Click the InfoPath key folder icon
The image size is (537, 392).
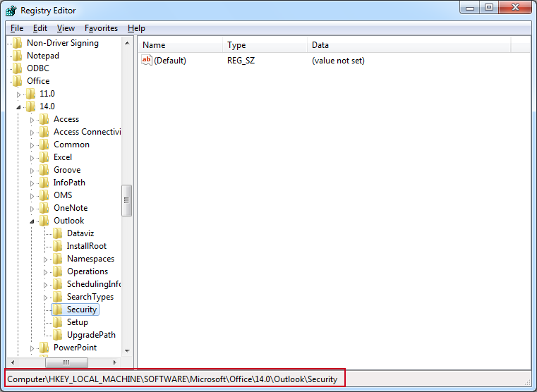pos(44,183)
